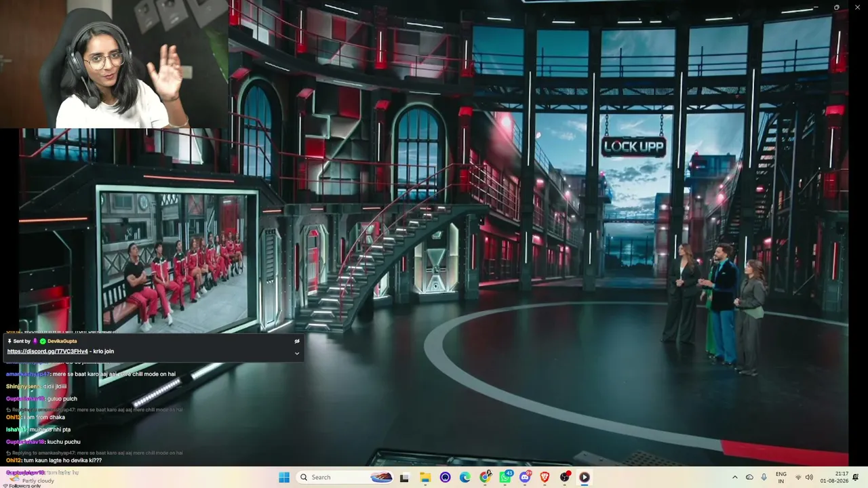
Task: Switch to the active media player app
Action: [585, 477]
